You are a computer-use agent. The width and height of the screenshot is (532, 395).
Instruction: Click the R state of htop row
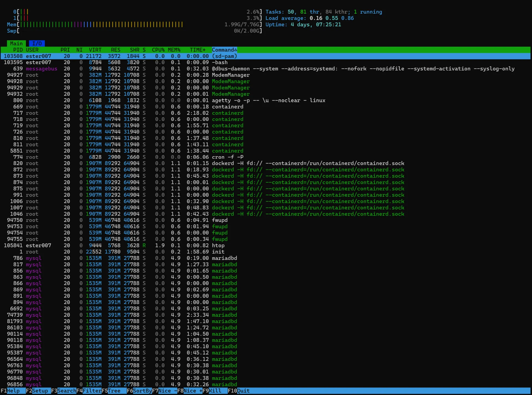pyautogui.click(x=144, y=245)
